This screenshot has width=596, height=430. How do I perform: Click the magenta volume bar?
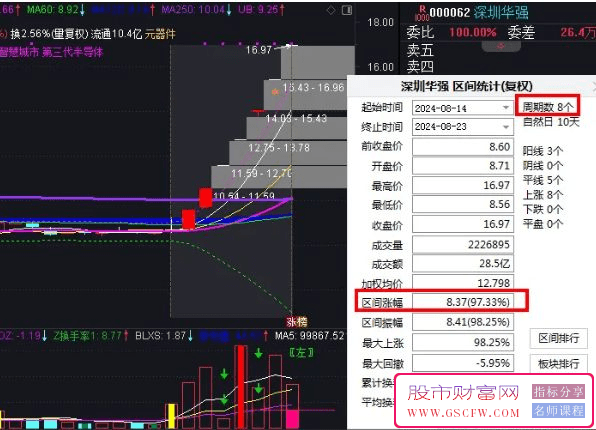click(292, 419)
